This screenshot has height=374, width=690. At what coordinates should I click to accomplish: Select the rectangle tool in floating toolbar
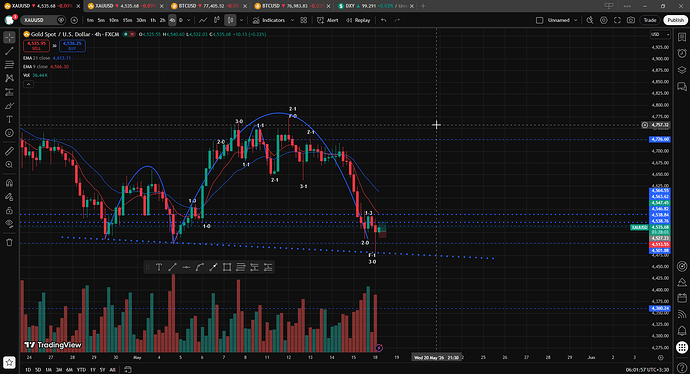(227, 267)
